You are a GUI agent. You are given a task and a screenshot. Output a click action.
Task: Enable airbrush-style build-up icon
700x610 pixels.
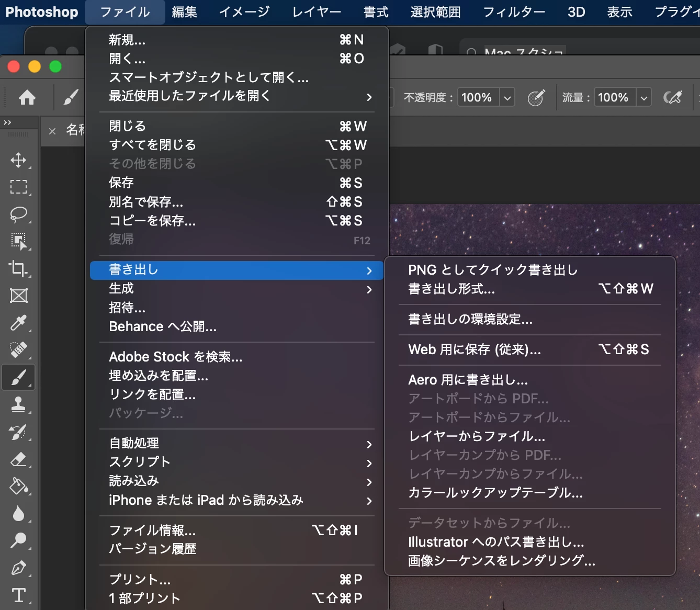(x=673, y=97)
